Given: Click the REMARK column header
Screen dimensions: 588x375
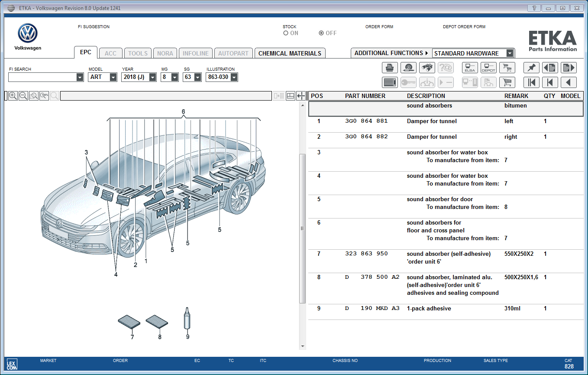Looking at the screenshot, I should (517, 96).
